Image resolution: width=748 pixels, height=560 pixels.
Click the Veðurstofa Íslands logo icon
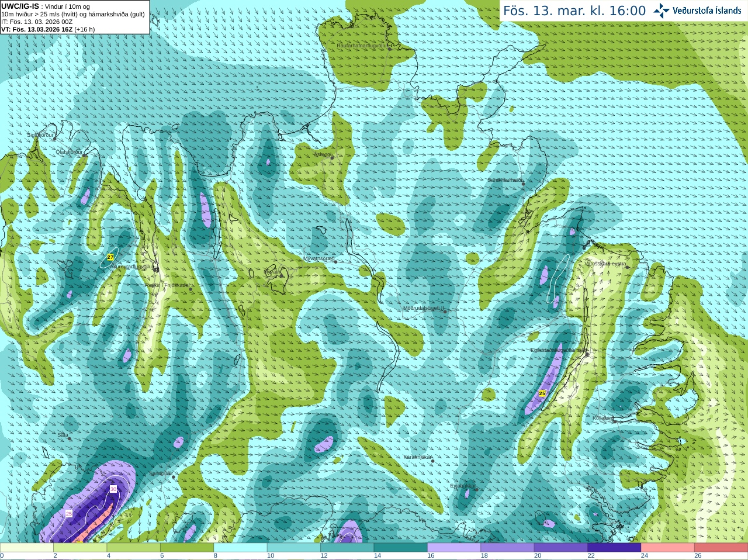click(662, 11)
